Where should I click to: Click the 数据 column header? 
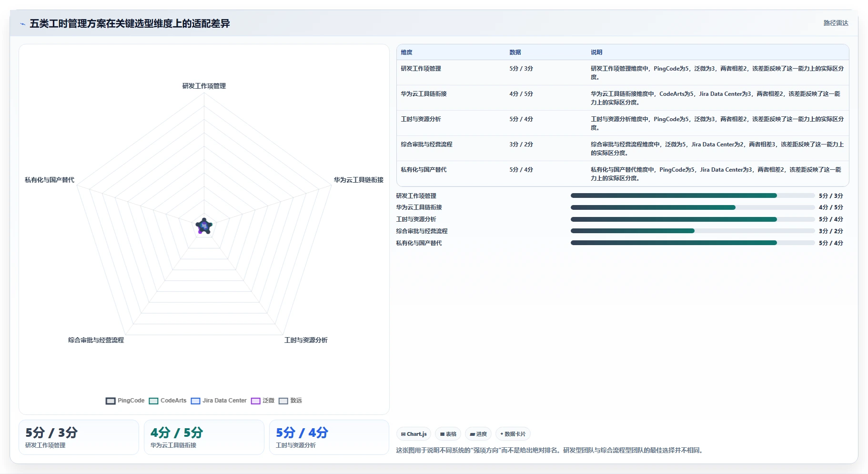(x=515, y=52)
